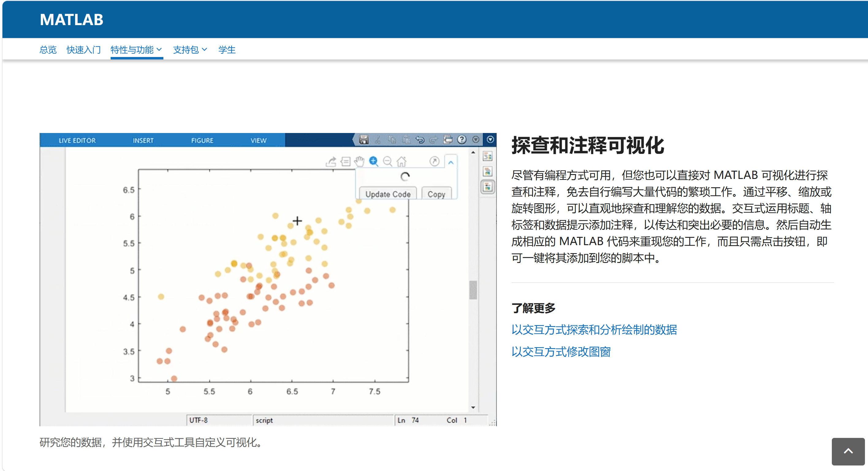Open the 以交互方式修改图窗 link
Screen dimensions: 868x471
click(561, 352)
